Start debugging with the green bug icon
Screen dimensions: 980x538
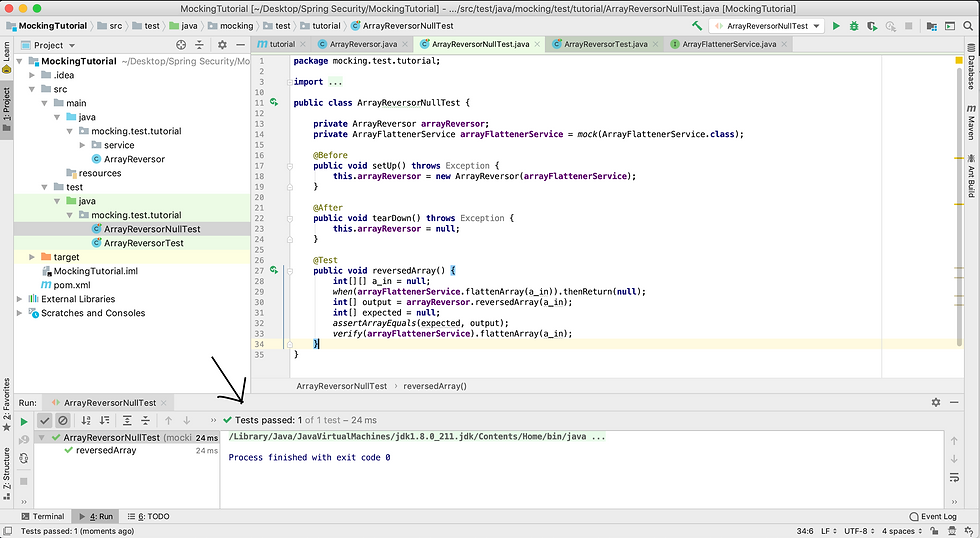pyautogui.click(x=854, y=26)
